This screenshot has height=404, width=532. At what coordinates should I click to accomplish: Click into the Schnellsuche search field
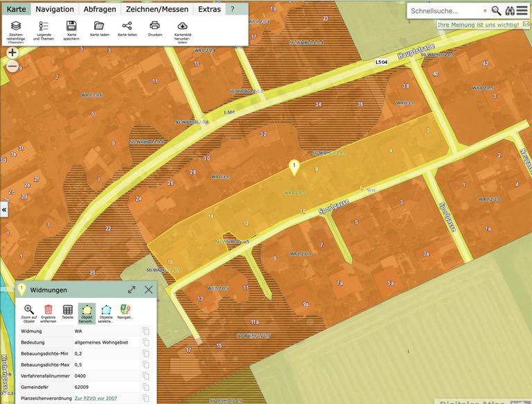(445, 11)
